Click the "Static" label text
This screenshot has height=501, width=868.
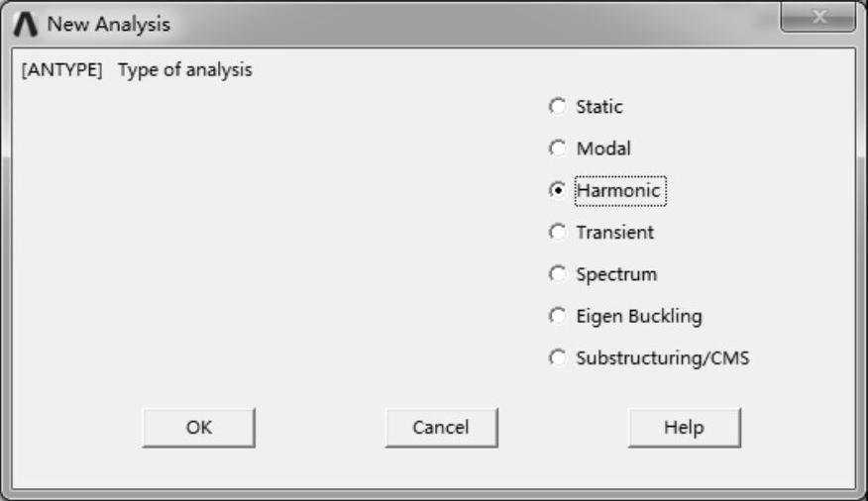pyautogui.click(x=599, y=107)
